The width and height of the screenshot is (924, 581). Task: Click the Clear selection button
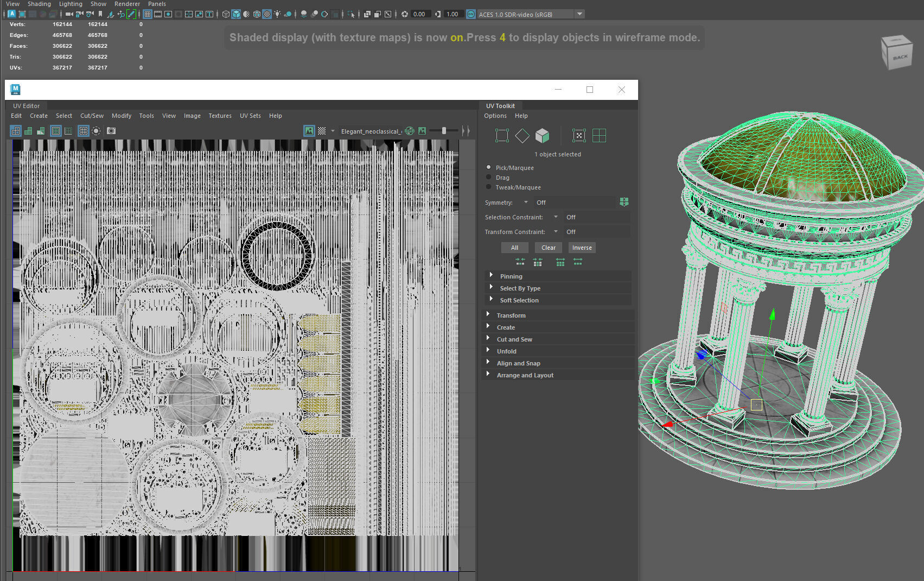549,248
